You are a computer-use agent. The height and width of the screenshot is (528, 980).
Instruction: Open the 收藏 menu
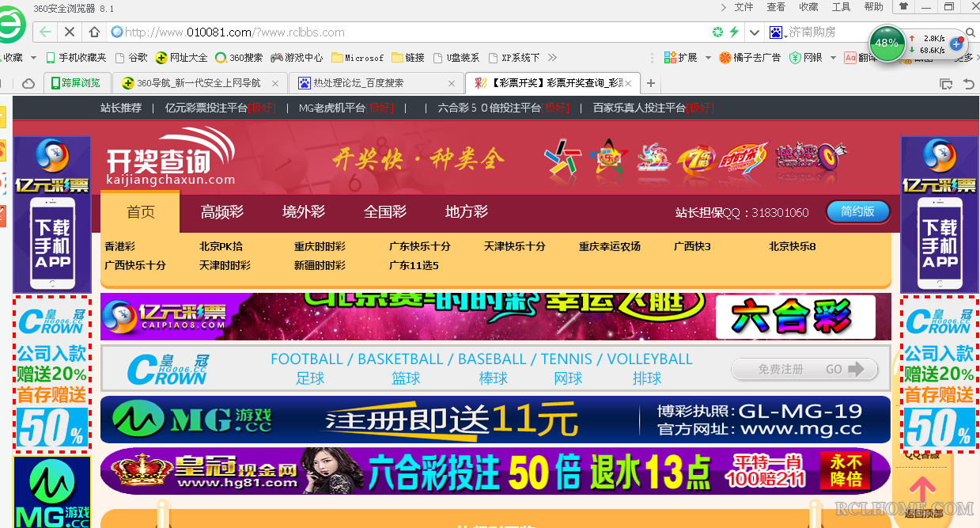(x=808, y=7)
